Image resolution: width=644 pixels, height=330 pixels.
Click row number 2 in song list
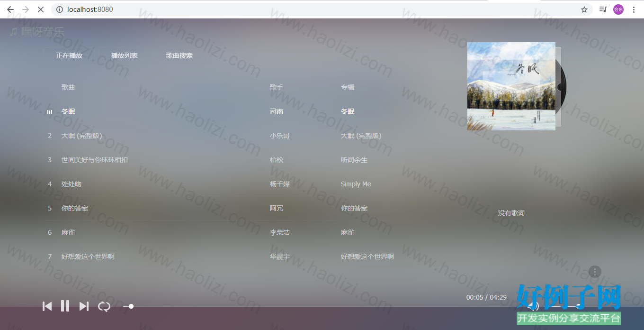click(x=50, y=136)
